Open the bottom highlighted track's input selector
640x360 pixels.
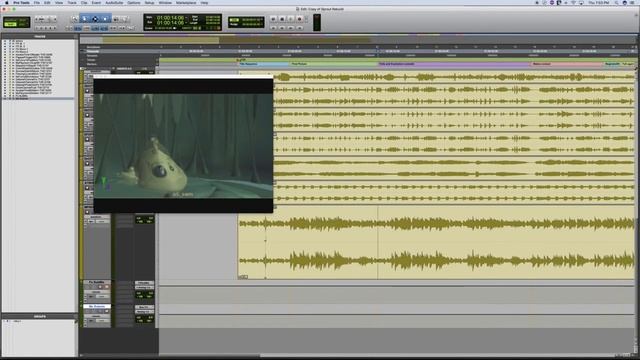144,307
